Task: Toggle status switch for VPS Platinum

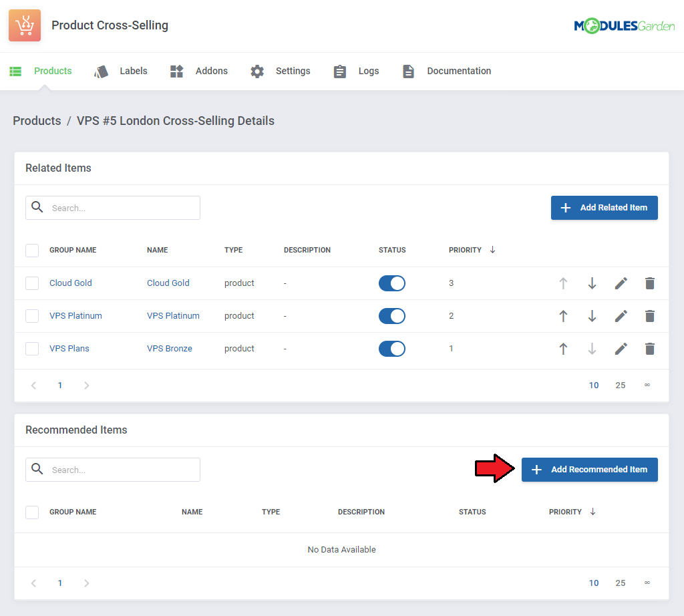Action: coord(391,316)
